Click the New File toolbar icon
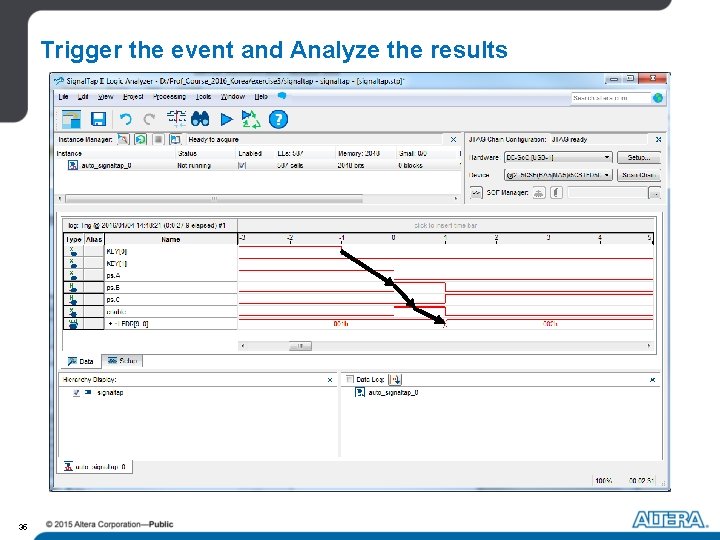This screenshot has width=720, height=540. 71,119
